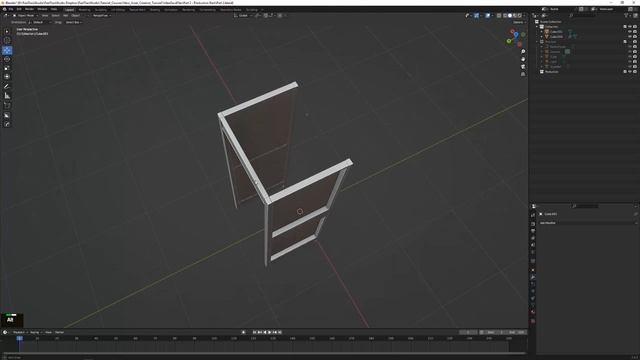Select the Scale tool
The width and height of the screenshot is (640, 360).
tap(7, 68)
